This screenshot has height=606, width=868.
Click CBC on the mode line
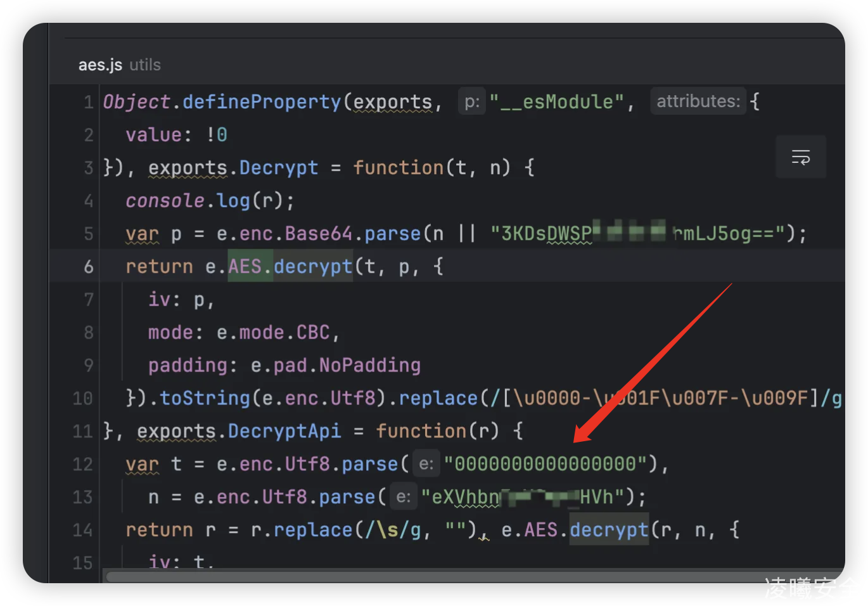[313, 333]
